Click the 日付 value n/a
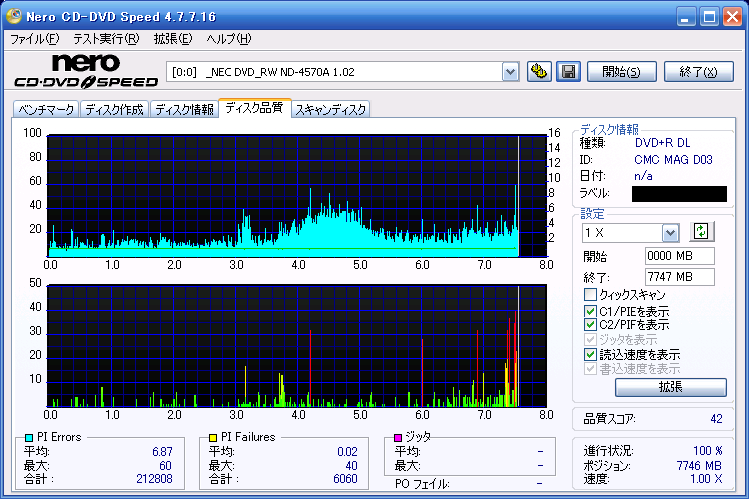 [643, 176]
